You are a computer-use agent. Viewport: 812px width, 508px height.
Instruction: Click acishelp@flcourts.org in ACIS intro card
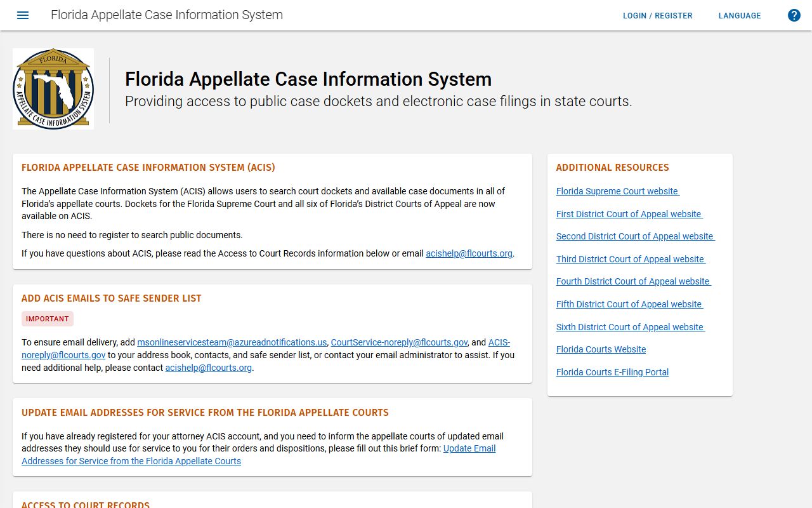click(x=469, y=253)
